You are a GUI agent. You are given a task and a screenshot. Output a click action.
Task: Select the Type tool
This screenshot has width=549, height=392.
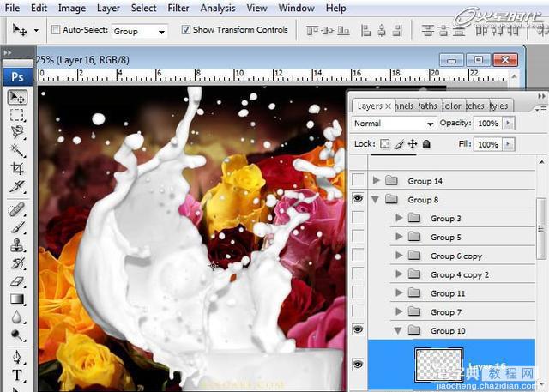[17, 375]
